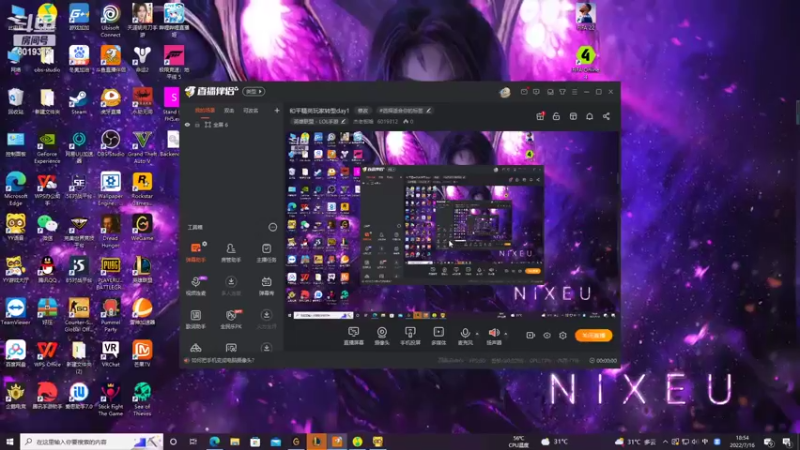
Task: Open Ubisoft Connect desktop shortcut
Action: click(x=110, y=20)
